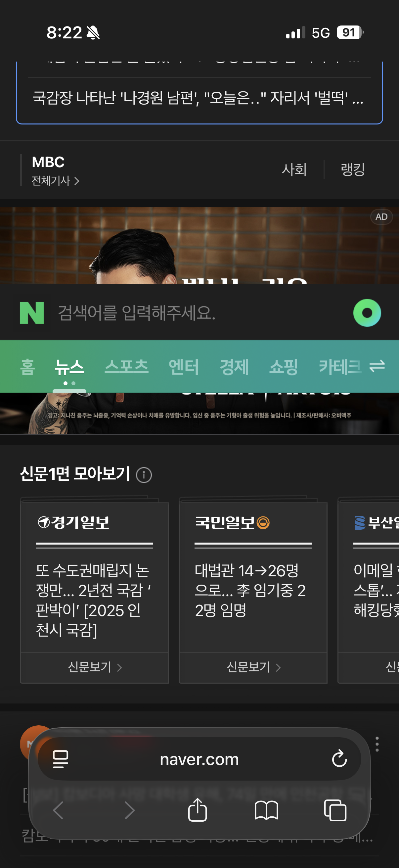This screenshot has height=868, width=399.
Task: Open the 국감장 나타난 나경원 남편 headline
Action: click(199, 98)
